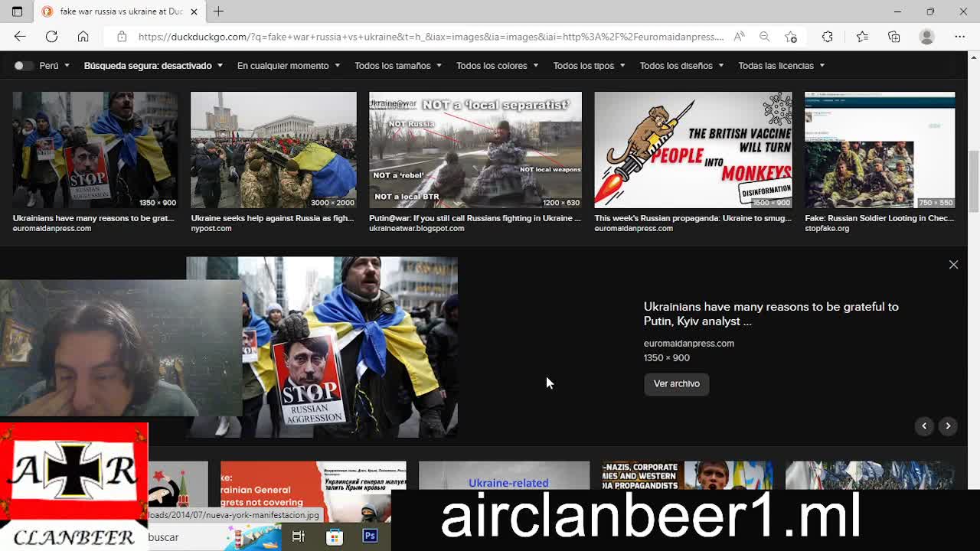This screenshot has width=980, height=551.
Task: Open the stopfake.org source link
Action: click(827, 228)
